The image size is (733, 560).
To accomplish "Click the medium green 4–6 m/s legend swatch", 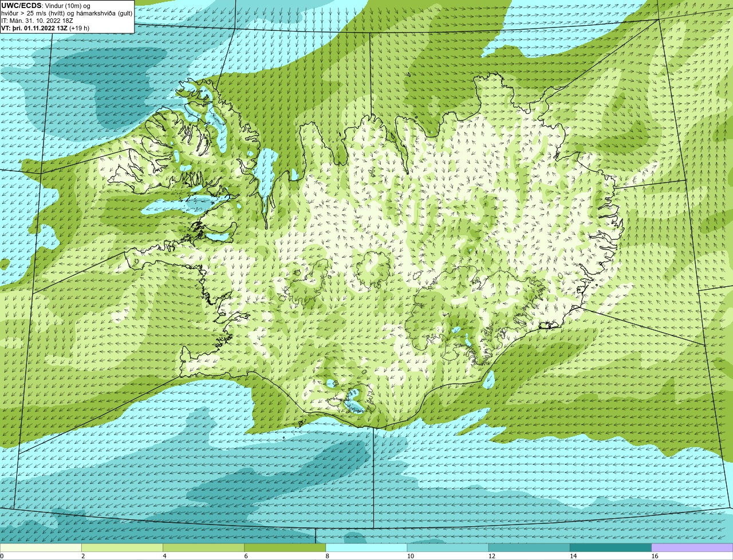I will 203,548.
